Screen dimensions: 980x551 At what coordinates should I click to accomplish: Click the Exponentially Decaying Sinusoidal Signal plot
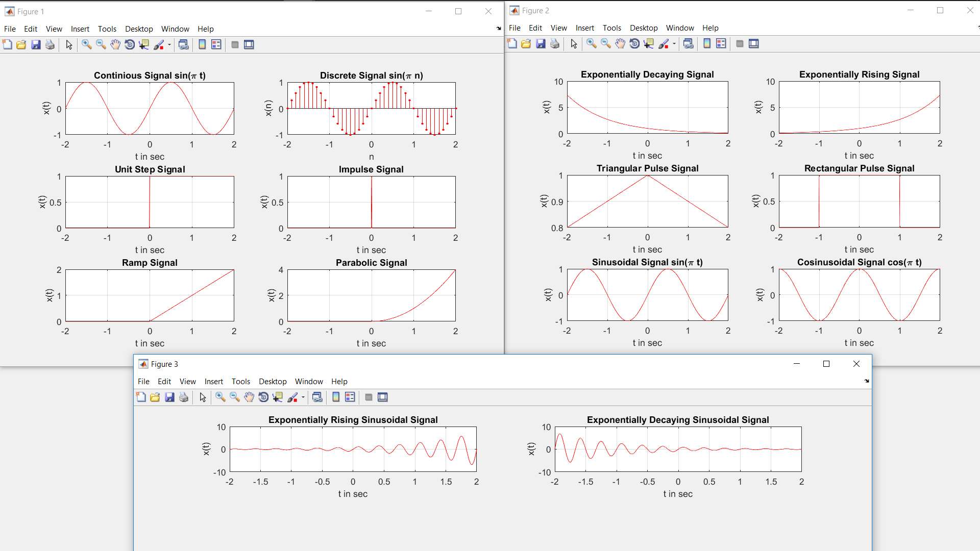[x=678, y=449]
